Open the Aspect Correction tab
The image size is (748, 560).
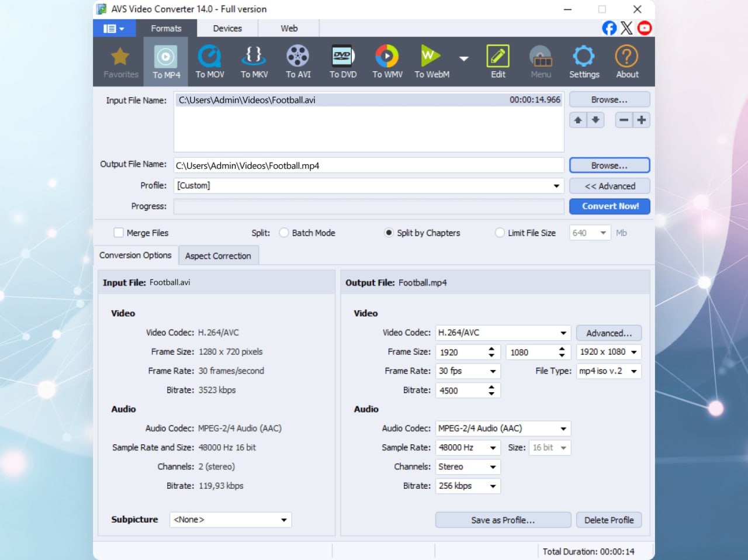pos(219,255)
